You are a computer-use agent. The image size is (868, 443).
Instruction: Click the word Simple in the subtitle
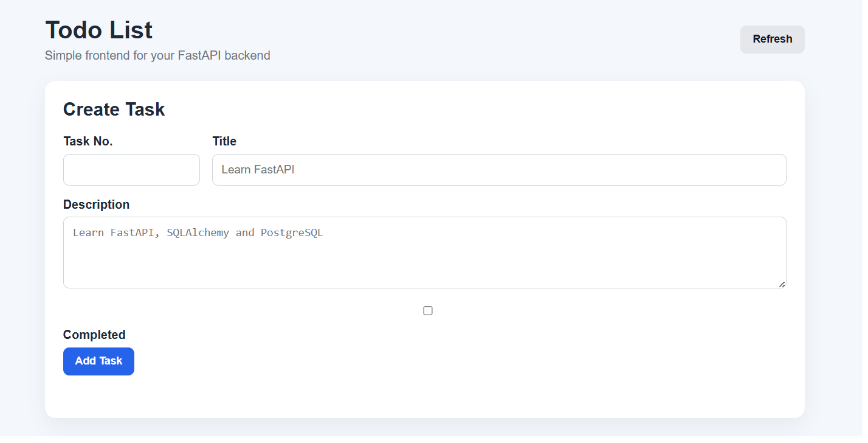point(63,55)
